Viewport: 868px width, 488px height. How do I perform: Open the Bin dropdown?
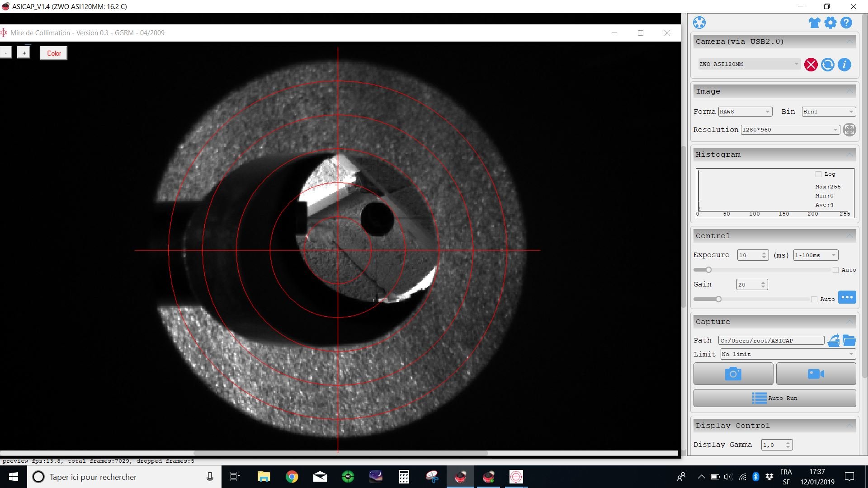pyautogui.click(x=828, y=112)
